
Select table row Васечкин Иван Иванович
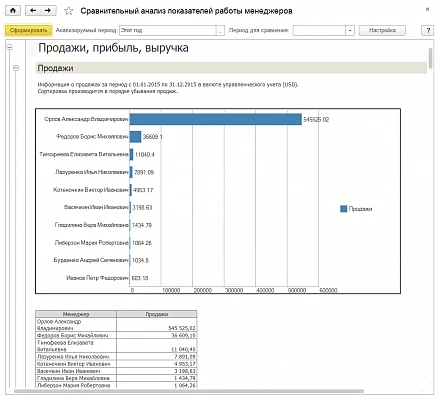[116, 371]
